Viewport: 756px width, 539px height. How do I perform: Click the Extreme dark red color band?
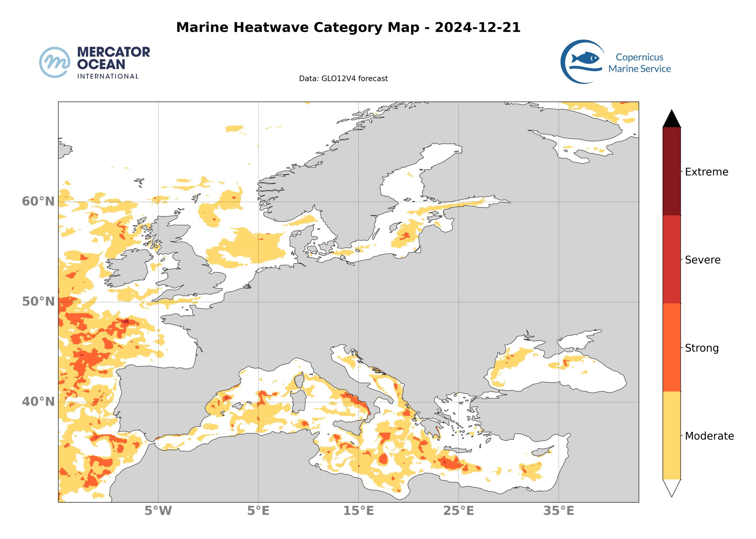671,172
